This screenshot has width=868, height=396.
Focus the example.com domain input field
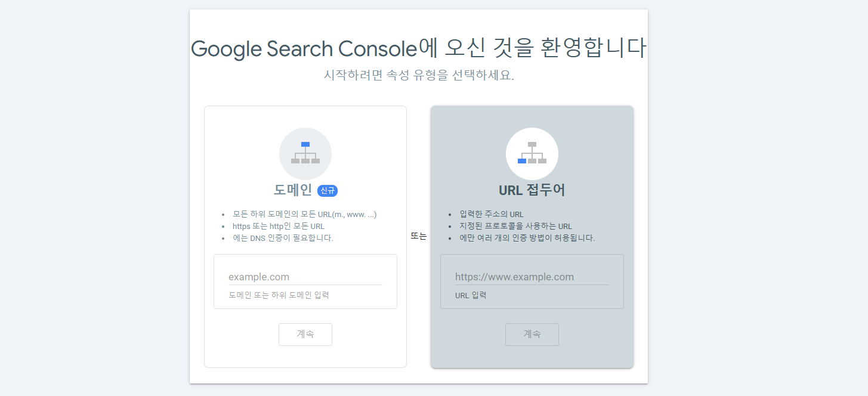pyautogui.click(x=305, y=277)
